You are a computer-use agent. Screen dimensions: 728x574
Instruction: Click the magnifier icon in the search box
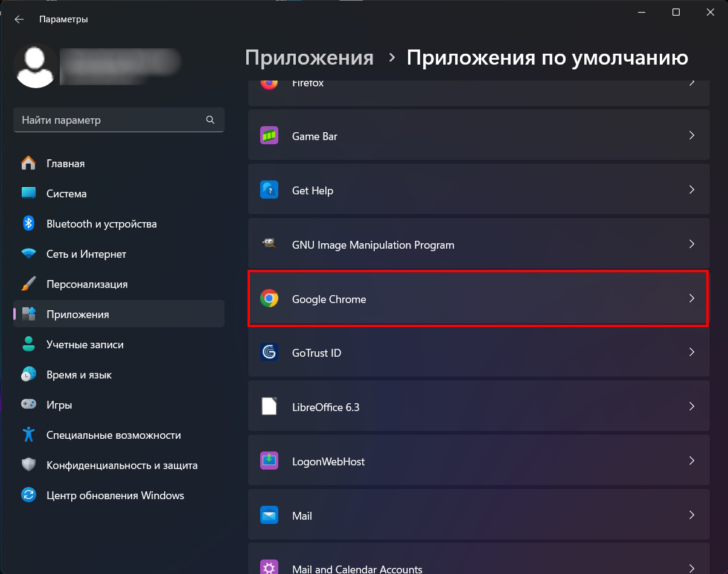click(x=210, y=120)
